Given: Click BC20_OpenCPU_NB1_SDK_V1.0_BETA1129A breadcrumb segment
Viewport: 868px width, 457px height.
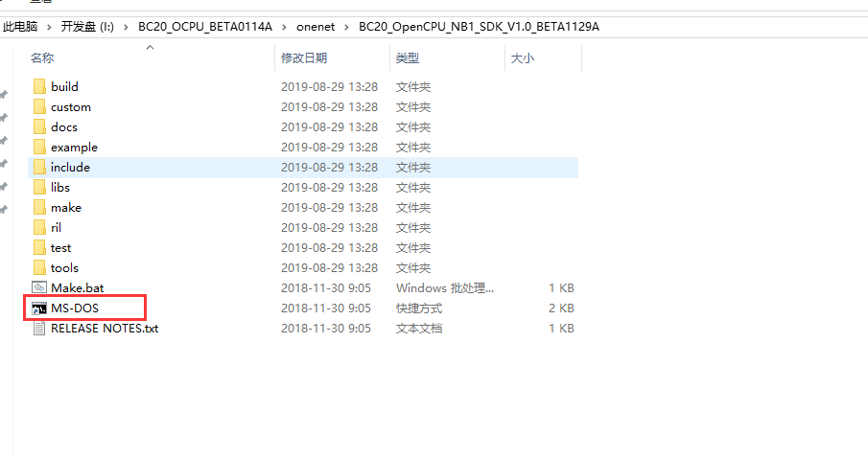Looking at the screenshot, I should [479, 27].
